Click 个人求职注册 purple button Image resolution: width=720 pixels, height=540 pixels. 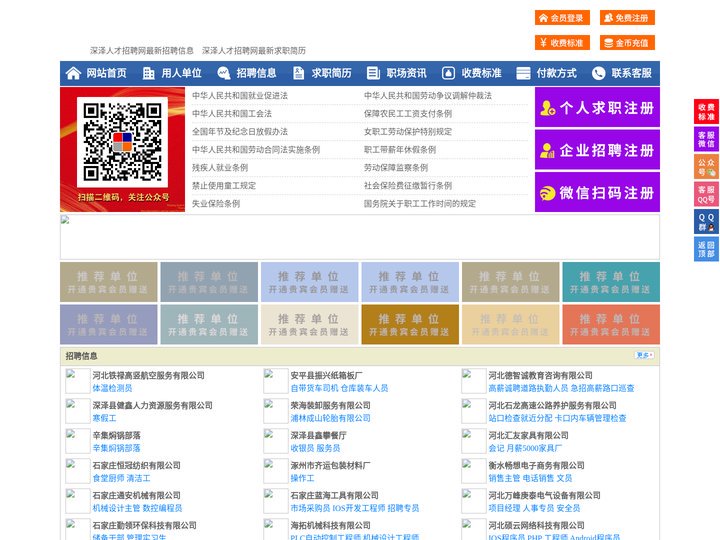[x=597, y=107]
